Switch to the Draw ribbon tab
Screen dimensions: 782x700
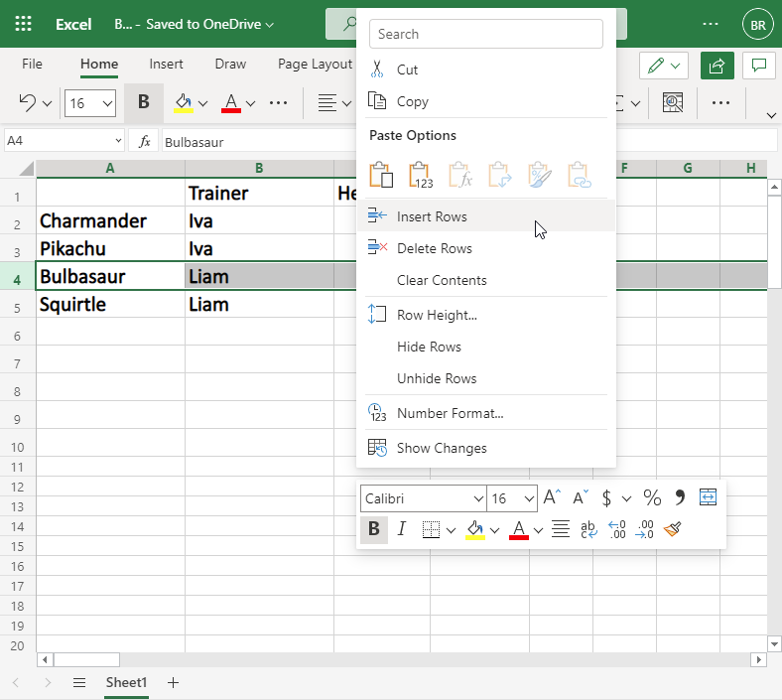click(x=230, y=64)
